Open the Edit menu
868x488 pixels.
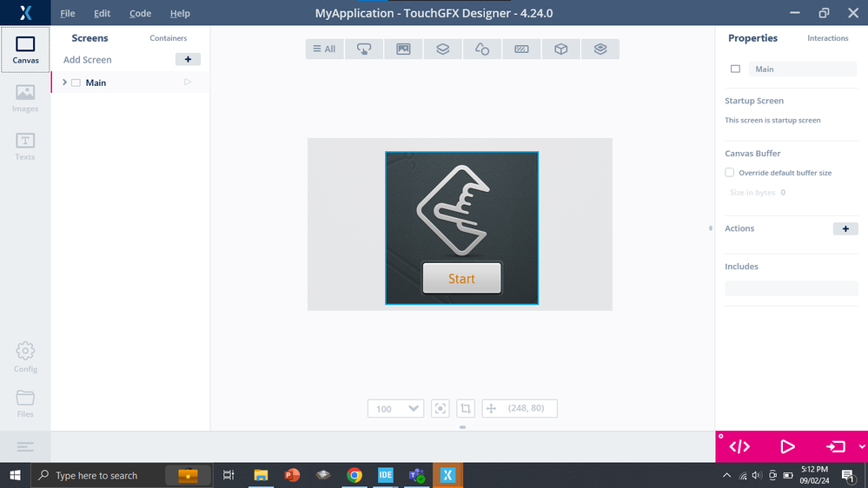click(102, 13)
